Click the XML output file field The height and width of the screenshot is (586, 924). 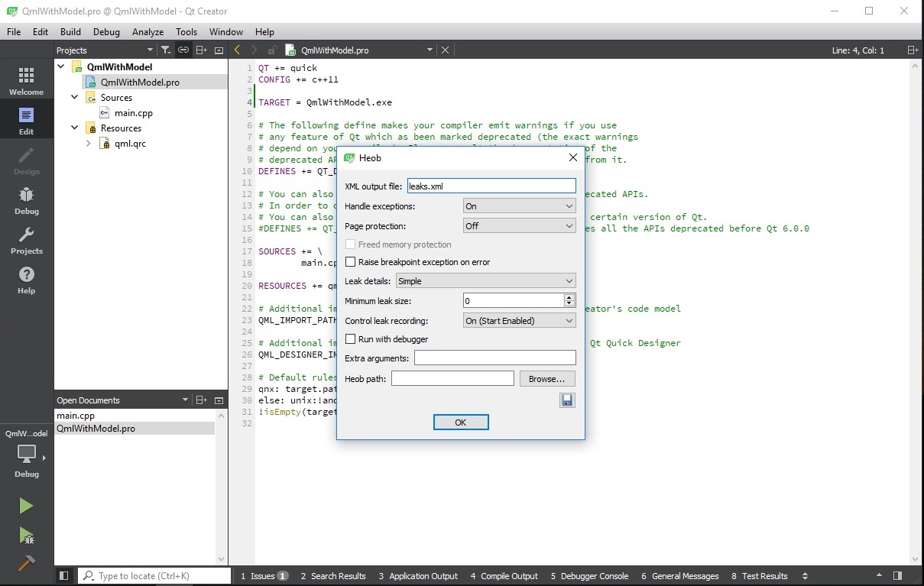pyautogui.click(x=491, y=186)
